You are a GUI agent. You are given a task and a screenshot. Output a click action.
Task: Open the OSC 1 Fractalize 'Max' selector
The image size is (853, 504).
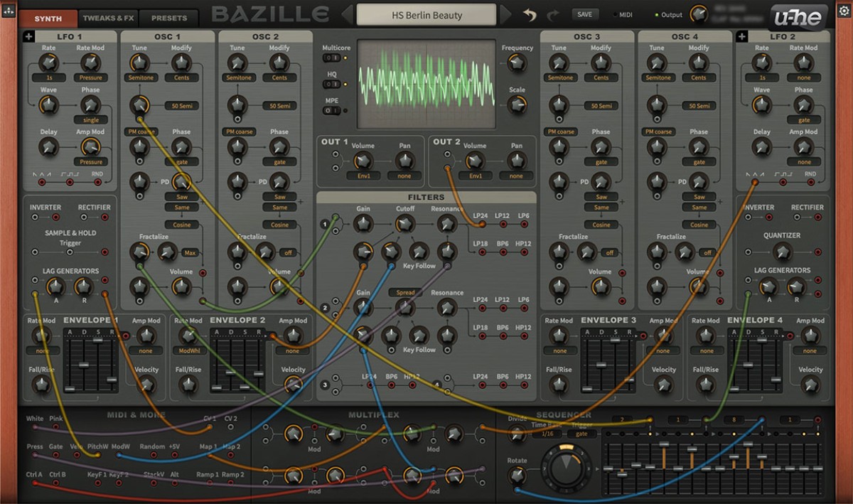point(189,252)
